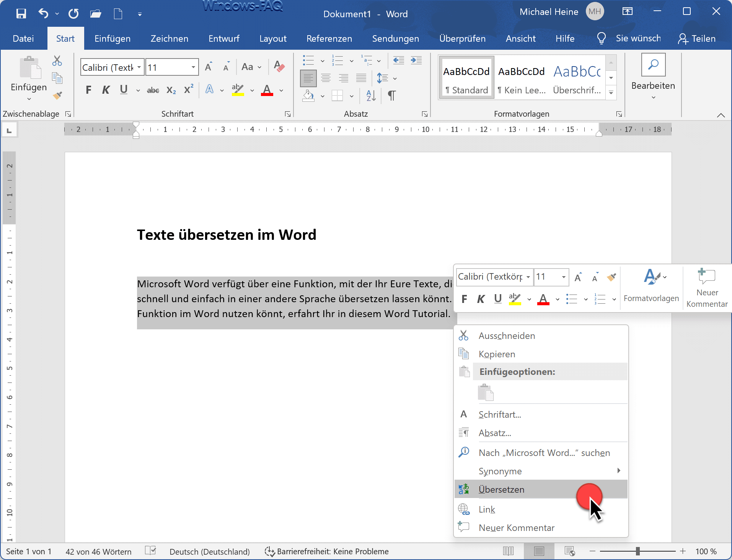This screenshot has height=560, width=732.
Task: Undo the last action in the title bar
Action: [43, 14]
